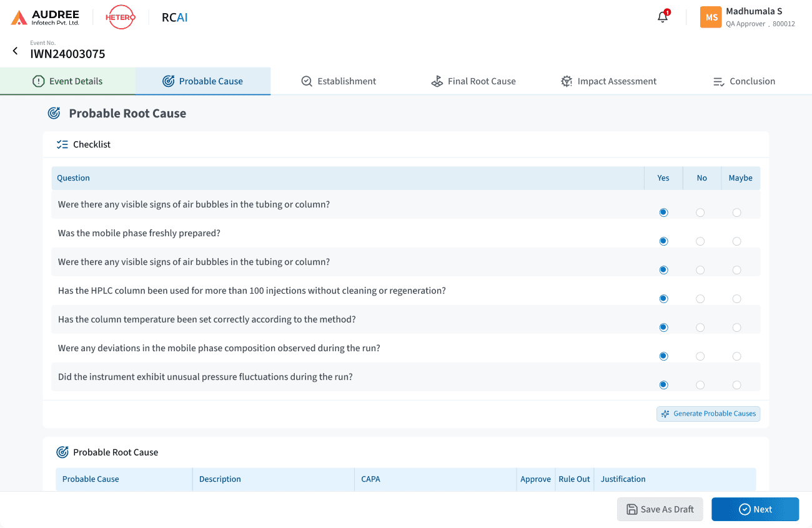This screenshot has width=812, height=528.
Task: Switch to the Conclusion tab
Action: (x=743, y=81)
